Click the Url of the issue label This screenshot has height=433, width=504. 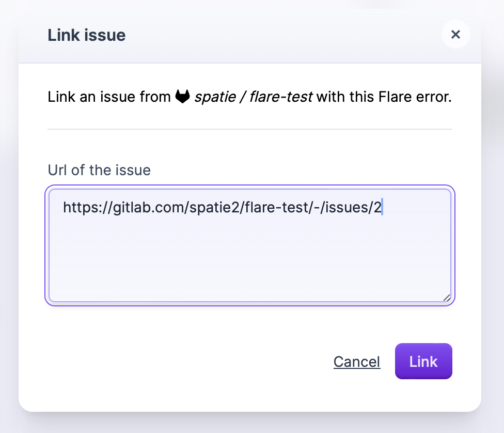pyautogui.click(x=99, y=170)
